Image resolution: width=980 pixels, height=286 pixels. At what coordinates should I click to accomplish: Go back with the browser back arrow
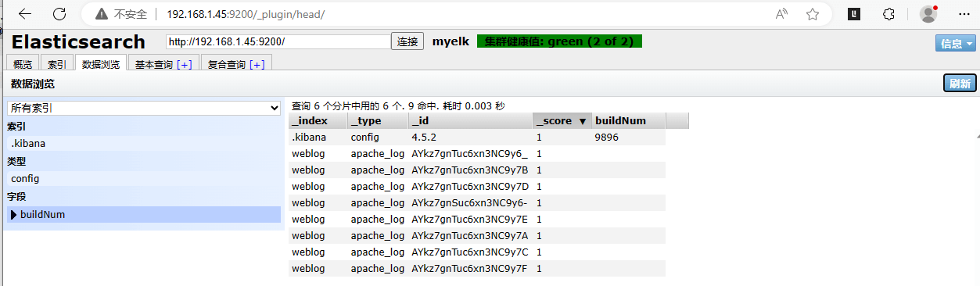pos(24,14)
